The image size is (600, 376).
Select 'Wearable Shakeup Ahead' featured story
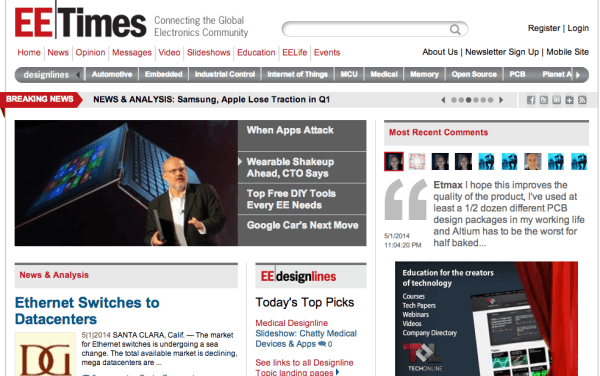[302, 168]
